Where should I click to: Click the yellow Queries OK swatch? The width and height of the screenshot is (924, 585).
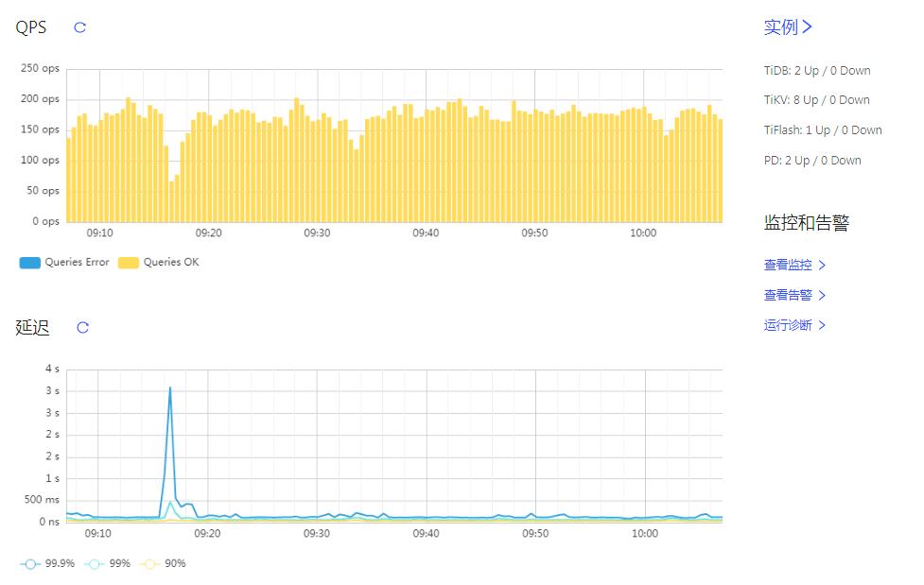coord(129,263)
